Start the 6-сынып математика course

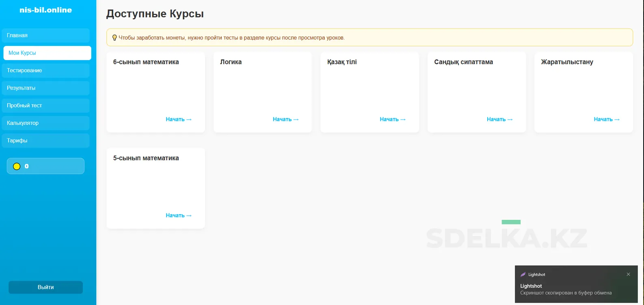pos(179,119)
